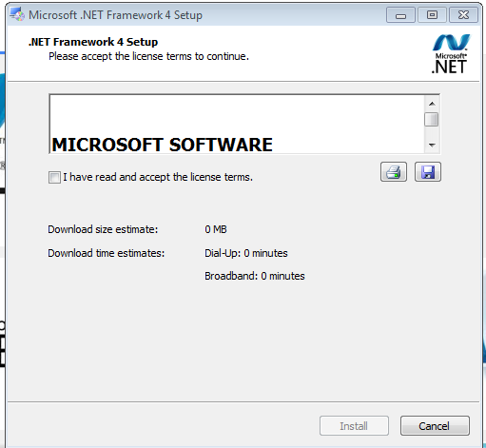Minimize the setup window

coord(400,15)
